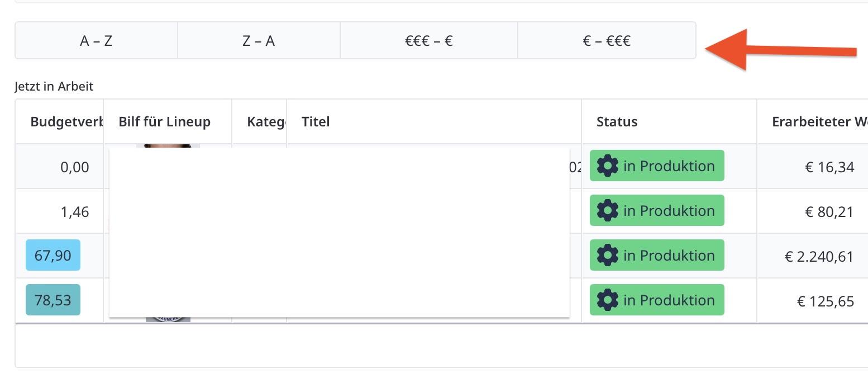Click the € 80,21 value cell
This screenshot has height=387, width=868.
tap(829, 212)
